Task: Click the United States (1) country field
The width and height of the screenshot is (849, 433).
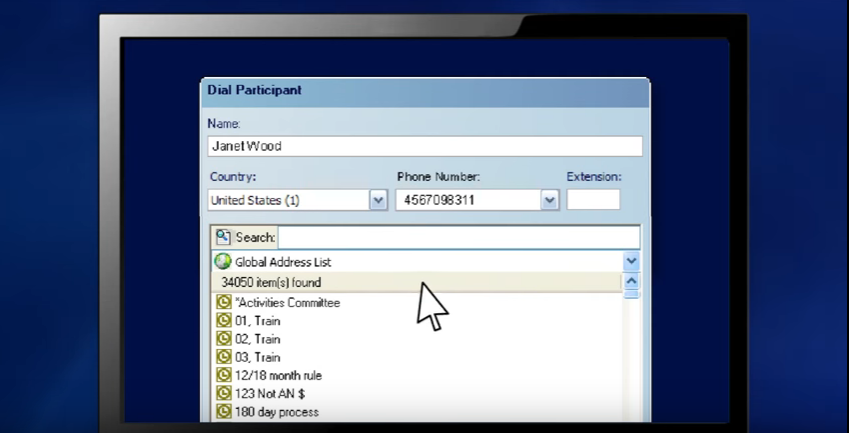Action: coord(287,200)
